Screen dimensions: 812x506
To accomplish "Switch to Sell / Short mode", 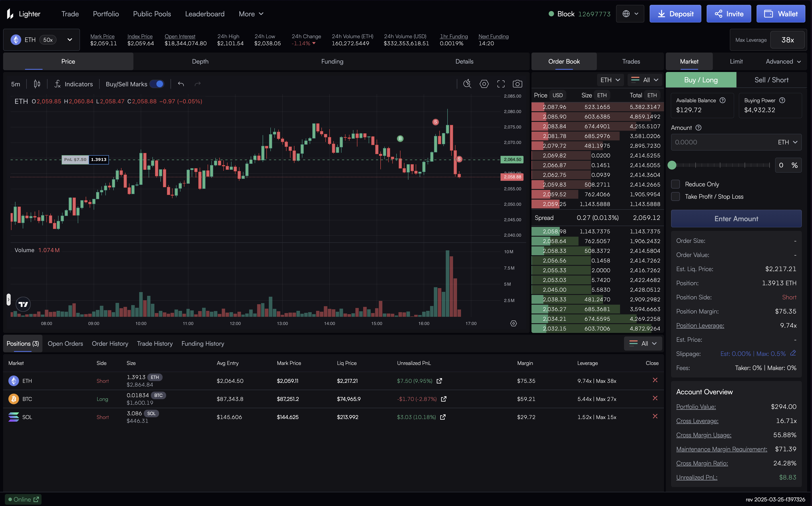I will click(x=771, y=80).
